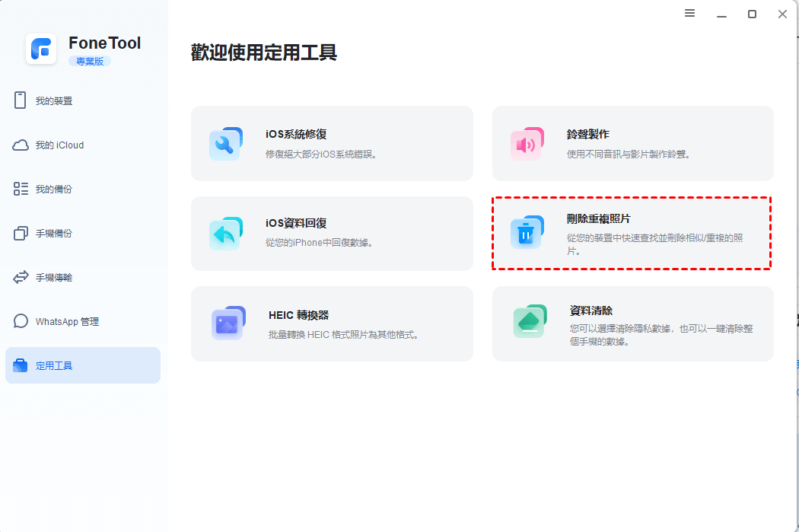
Task: Click the HEIC 轉換器 image icon
Action: [228, 323]
